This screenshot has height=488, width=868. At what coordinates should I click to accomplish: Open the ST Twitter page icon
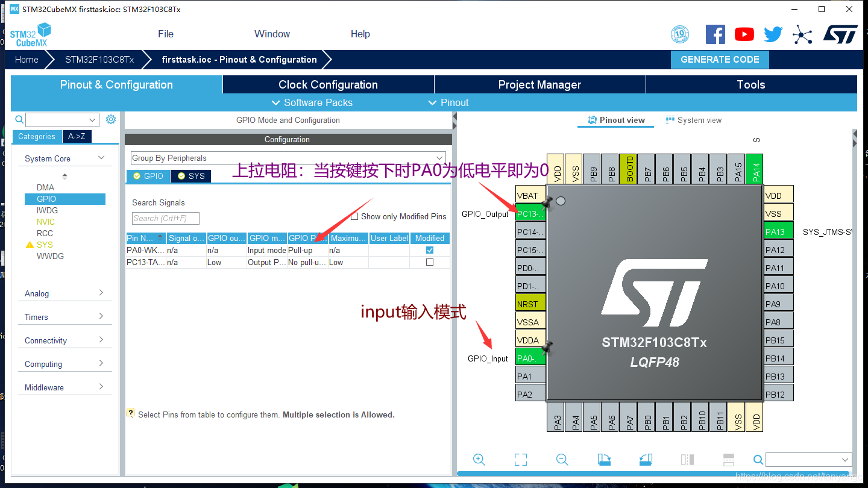(773, 34)
